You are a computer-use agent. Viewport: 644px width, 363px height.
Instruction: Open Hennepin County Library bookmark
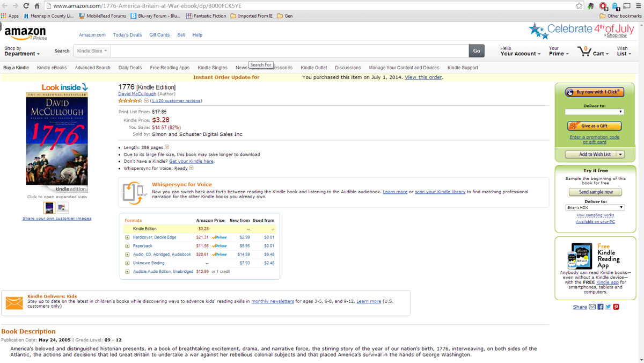pos(49,16)
